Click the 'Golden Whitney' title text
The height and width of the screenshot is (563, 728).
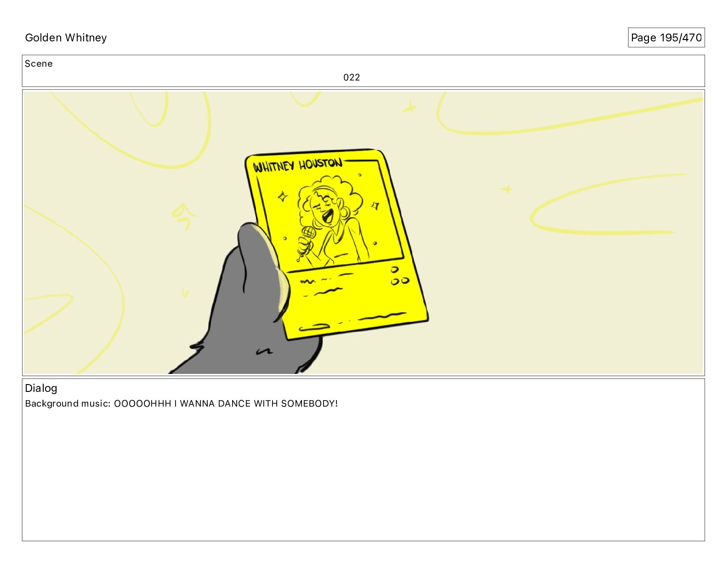(x=66, y=38)
